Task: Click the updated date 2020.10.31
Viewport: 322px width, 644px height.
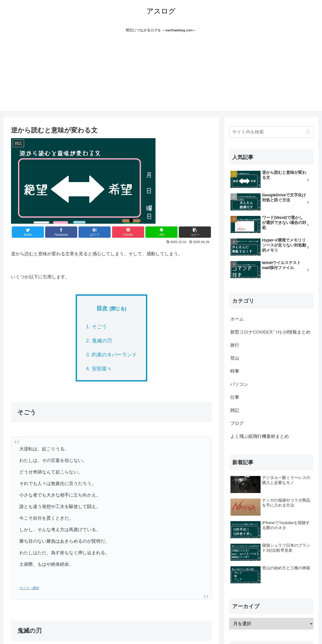Action: tap(177, 242)
